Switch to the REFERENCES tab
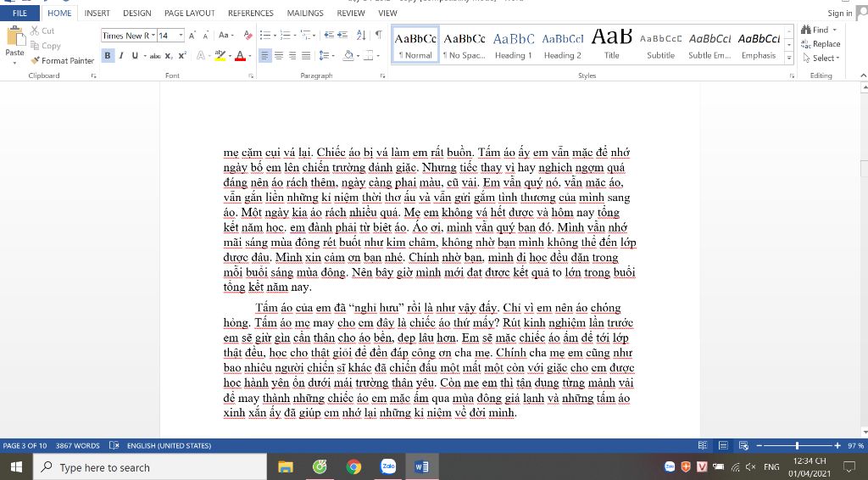This screenshot has height=480, width=868. (x=251, y=14)
